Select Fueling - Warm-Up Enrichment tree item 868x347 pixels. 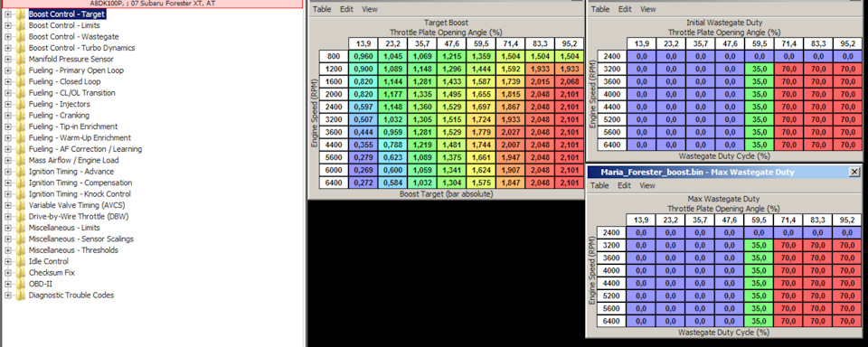click(80, 137)
